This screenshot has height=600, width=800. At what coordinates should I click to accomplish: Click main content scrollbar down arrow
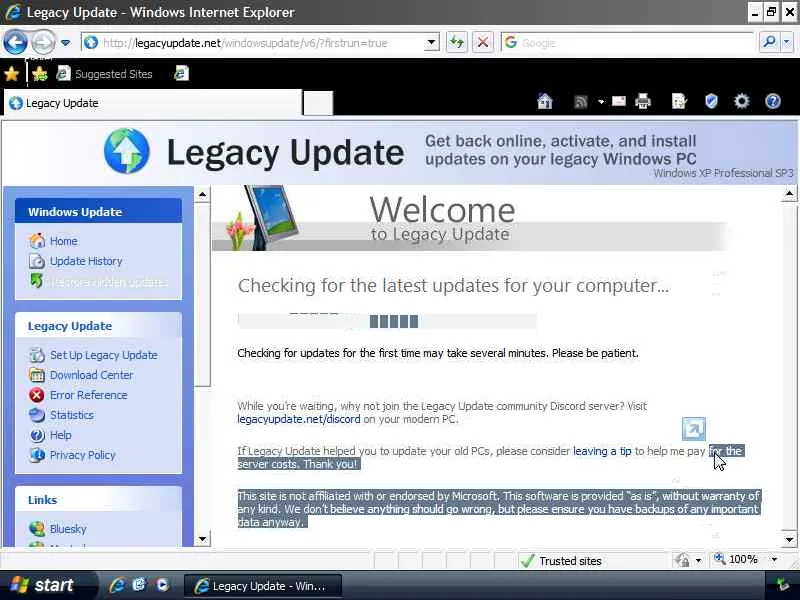point(789,540)
